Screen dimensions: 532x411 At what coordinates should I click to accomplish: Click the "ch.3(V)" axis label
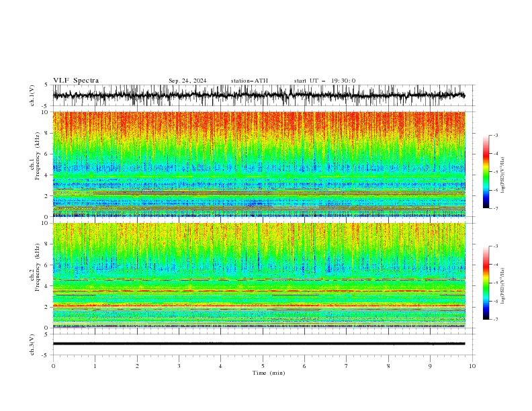(x=32, y=345)
